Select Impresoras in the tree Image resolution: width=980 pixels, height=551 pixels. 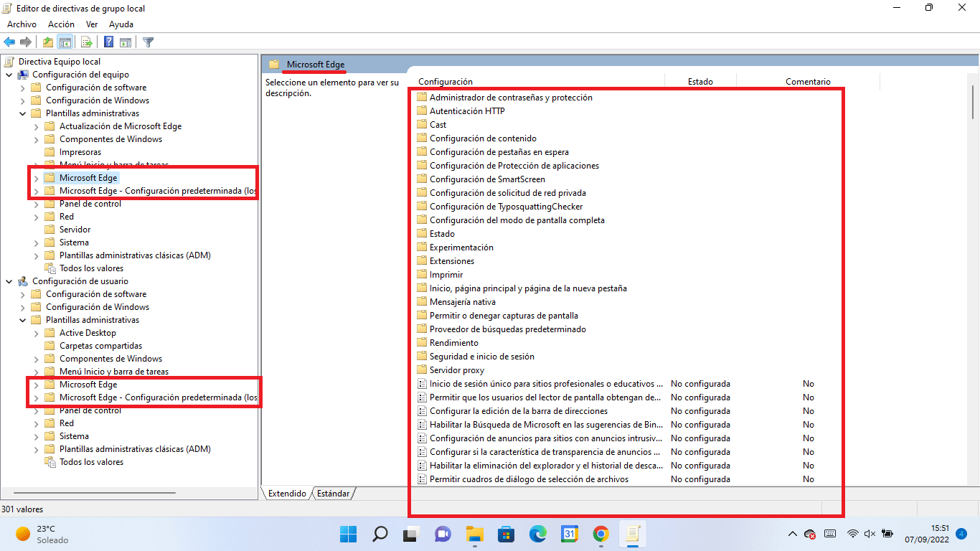80,152
